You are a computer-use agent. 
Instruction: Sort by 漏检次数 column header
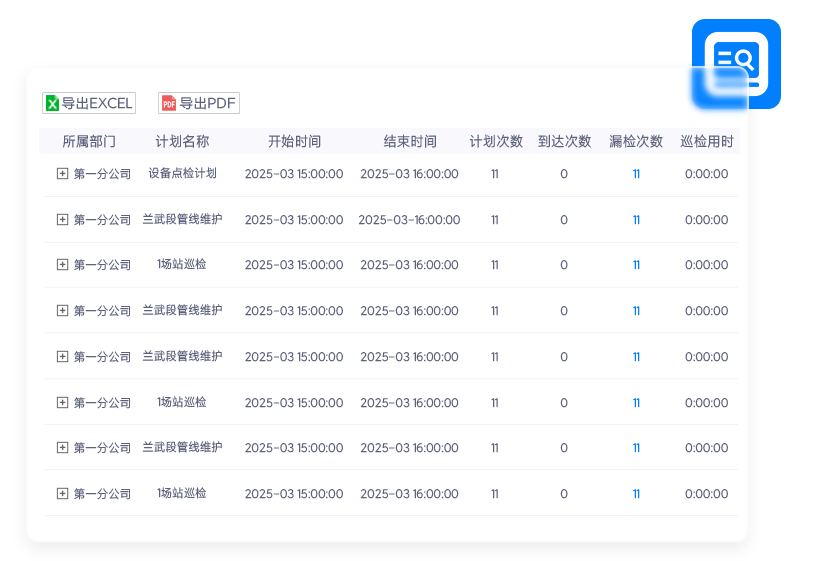(636, 142)
